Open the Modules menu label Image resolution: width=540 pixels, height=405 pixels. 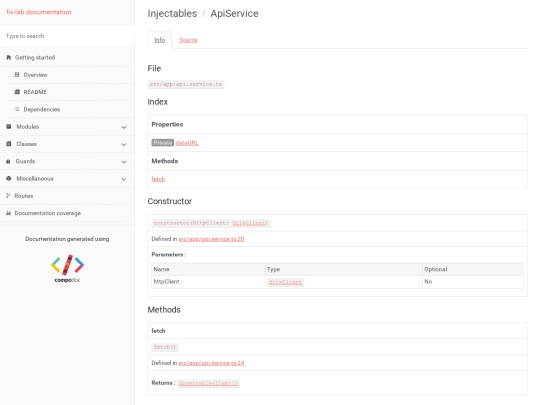28,126
